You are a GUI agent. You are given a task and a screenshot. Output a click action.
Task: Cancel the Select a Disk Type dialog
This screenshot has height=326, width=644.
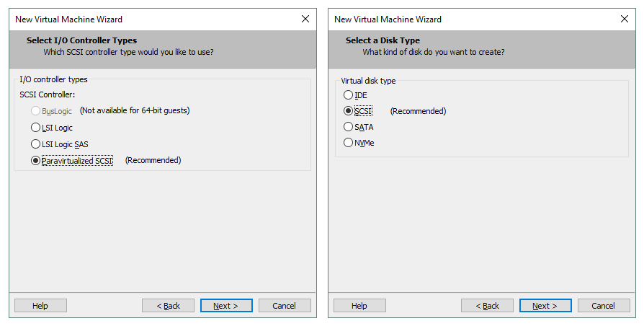[604, 306]
